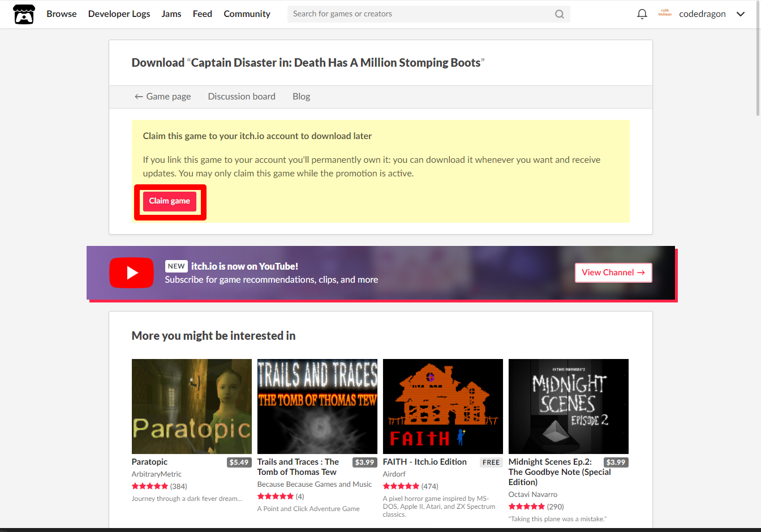The width and height of the screenshot is (761, 532).
Task: Click the itch.io logo icon
Action: (24, 14)
